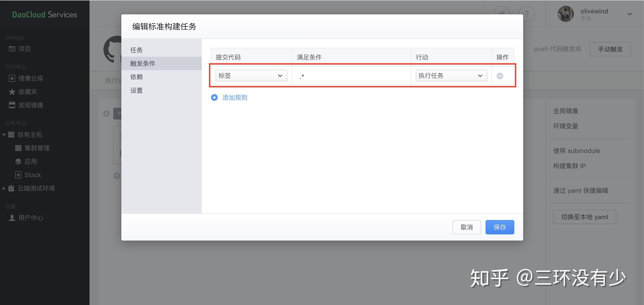The height and width of the screenshot is (305, 644).
Task: Click the blue plus add-rule icon
Action: (x=214, y=97)
